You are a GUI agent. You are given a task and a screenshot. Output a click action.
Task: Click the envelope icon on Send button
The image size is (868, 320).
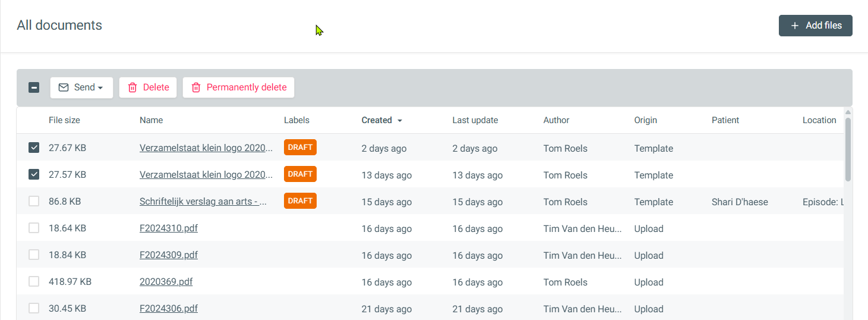coord(64,87)
